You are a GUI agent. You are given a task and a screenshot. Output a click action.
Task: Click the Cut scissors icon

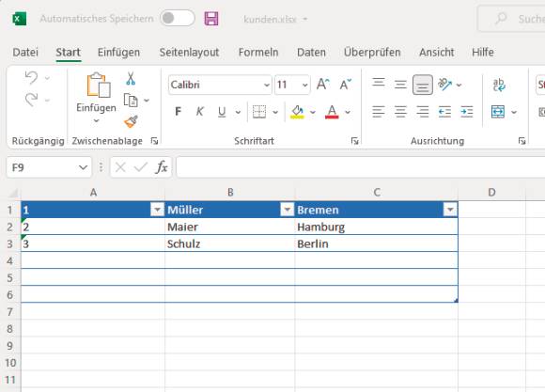click(131, 79)
